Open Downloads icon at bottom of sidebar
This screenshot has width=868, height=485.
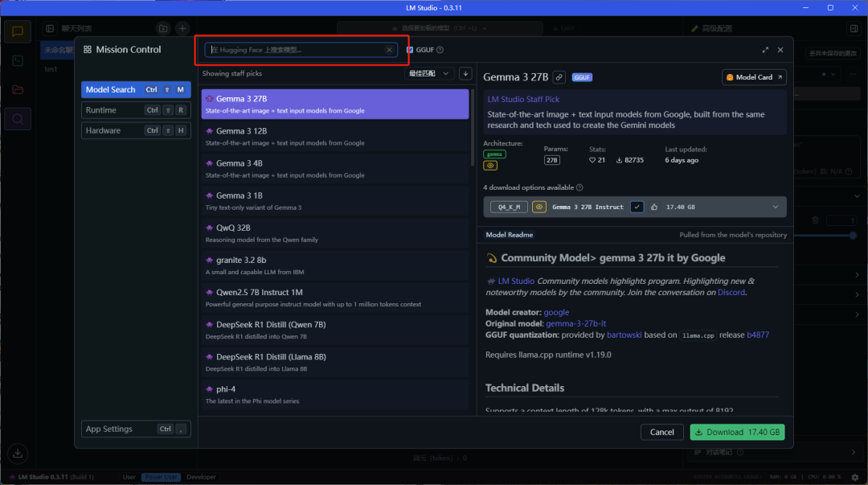[18, 454]
